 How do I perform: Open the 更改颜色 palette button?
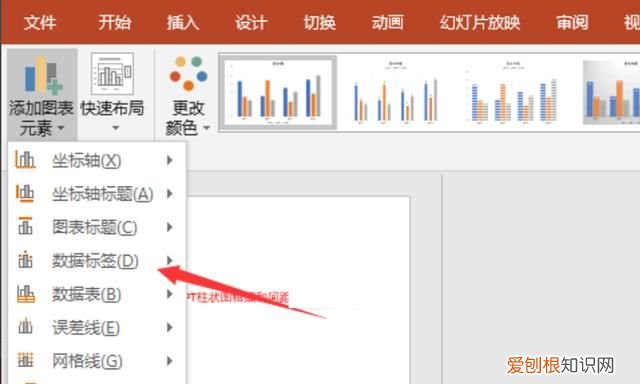pos(188,95)
